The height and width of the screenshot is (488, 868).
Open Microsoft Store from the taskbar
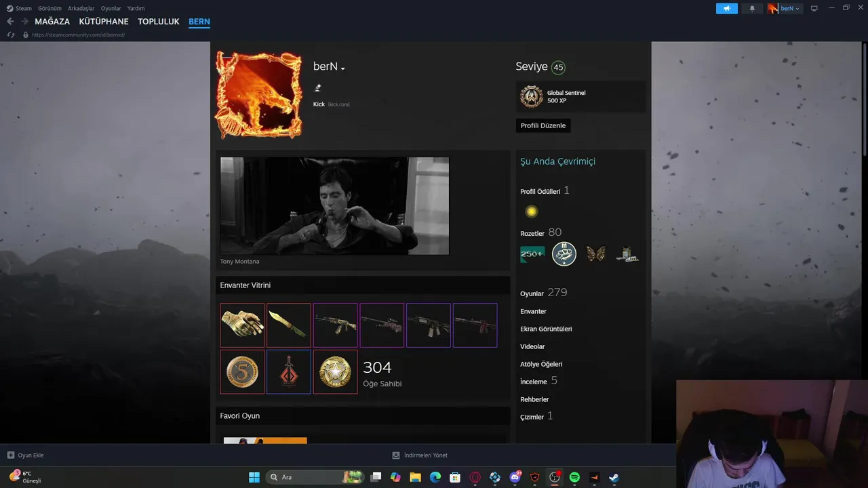tap(455, 477)
